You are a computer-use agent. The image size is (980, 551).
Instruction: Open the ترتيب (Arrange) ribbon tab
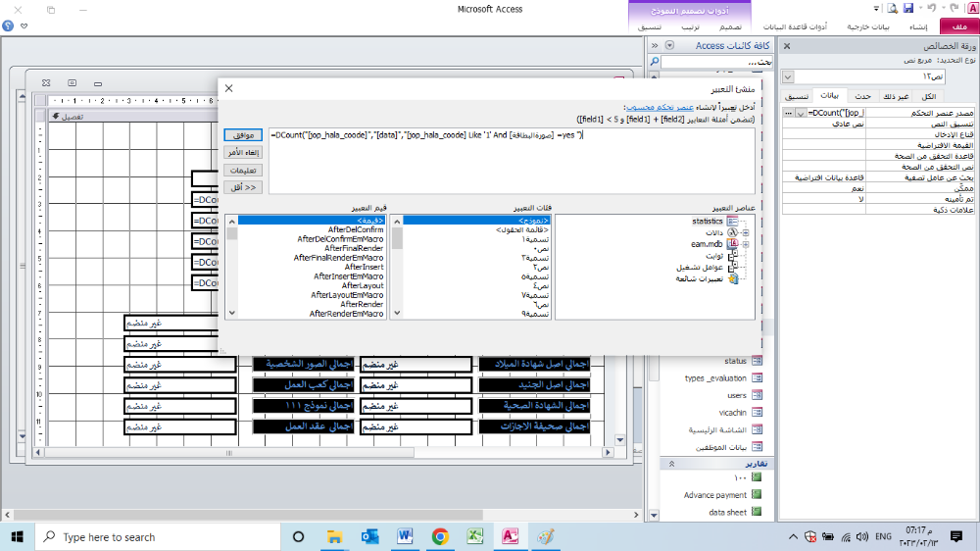[690, 26]
